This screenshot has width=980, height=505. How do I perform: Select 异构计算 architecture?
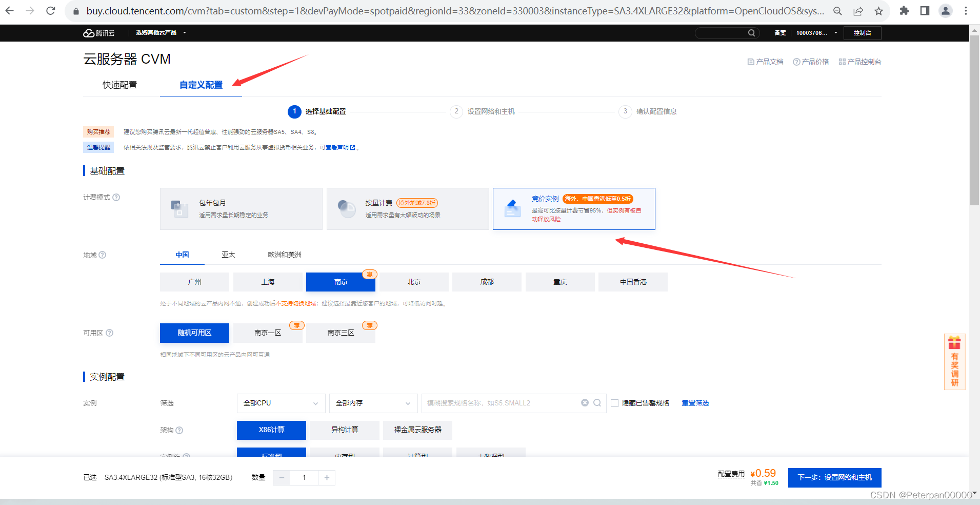coord(345,430)
